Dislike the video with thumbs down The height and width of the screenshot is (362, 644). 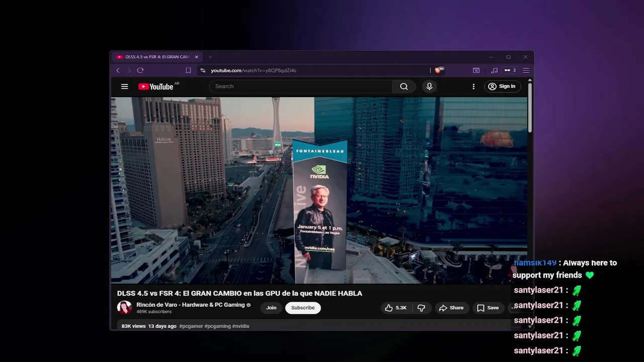(x=422, y=308)
